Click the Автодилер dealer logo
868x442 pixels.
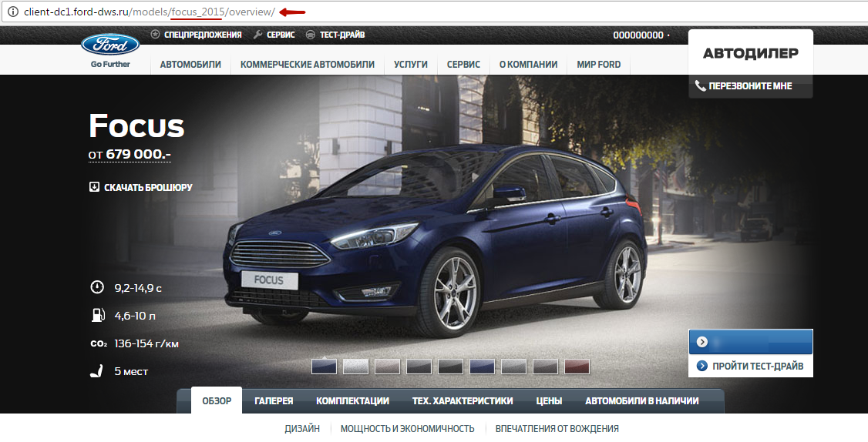click(751, 53)
